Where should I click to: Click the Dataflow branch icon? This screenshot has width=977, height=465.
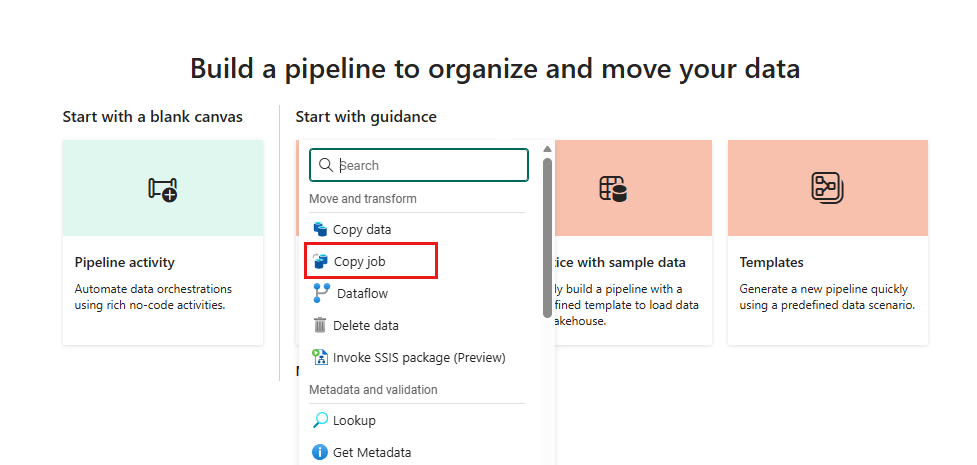click(x=320, y=293)
